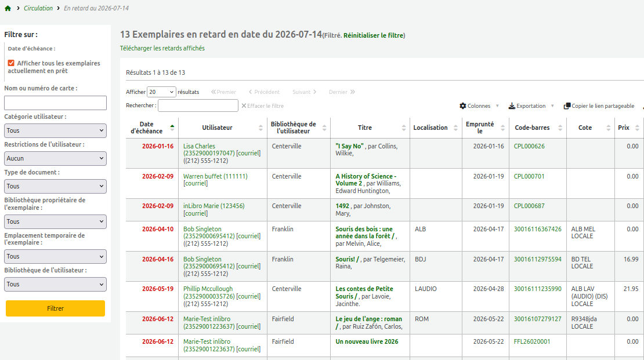Open title "I Say No" link

349,146
